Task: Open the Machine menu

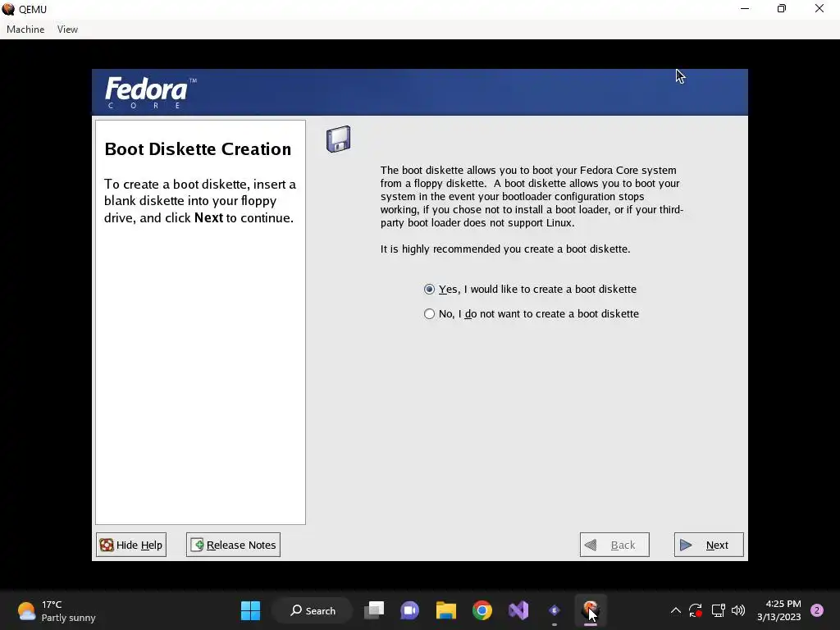Action: click(x=25, y=30)
